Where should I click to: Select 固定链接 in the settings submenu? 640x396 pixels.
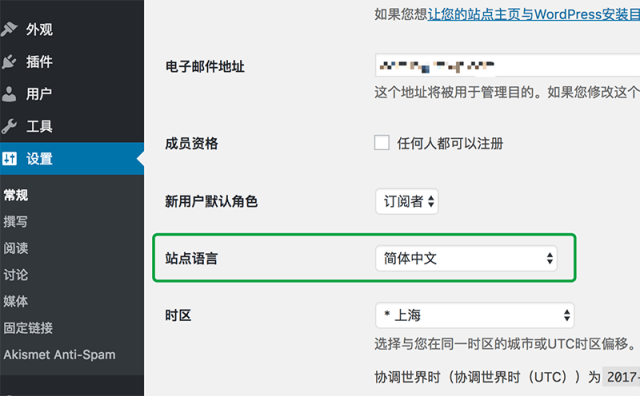point(28,328)
